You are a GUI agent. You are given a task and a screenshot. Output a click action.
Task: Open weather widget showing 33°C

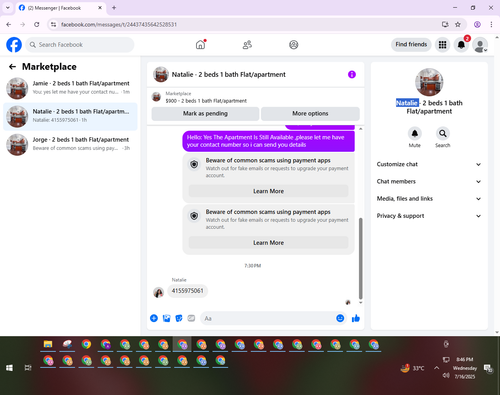412,368
